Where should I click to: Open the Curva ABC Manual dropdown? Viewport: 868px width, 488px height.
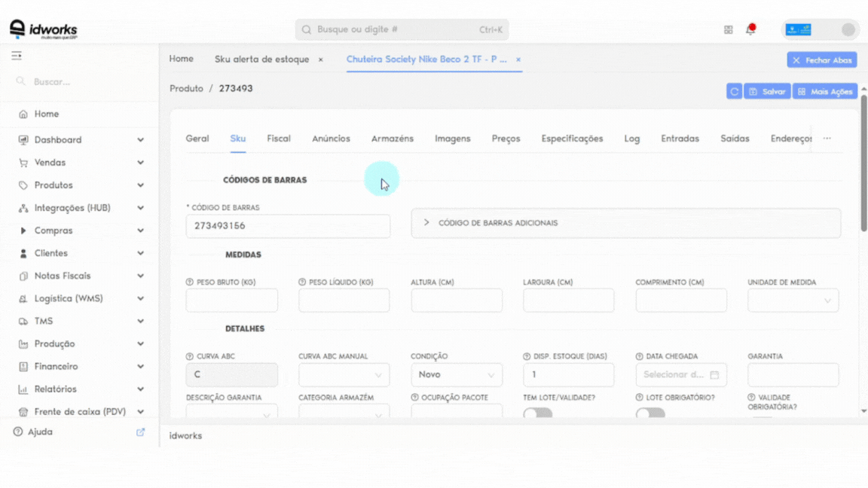(x=344, y=375)
